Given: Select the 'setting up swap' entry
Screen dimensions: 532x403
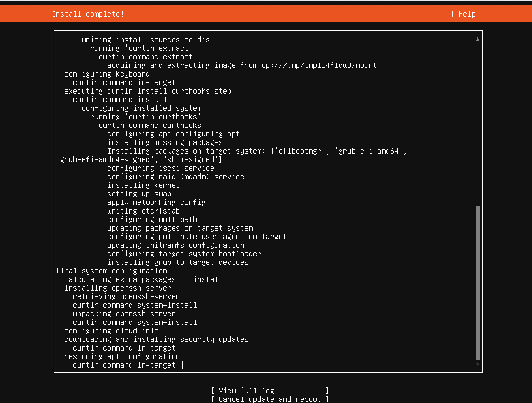Looking at the screenshot, I should [x=138, y=194].
